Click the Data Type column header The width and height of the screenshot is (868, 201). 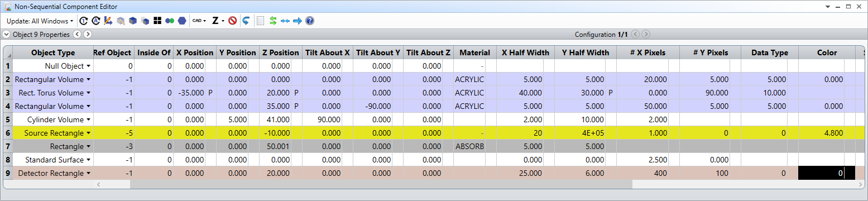pos(770,52)
